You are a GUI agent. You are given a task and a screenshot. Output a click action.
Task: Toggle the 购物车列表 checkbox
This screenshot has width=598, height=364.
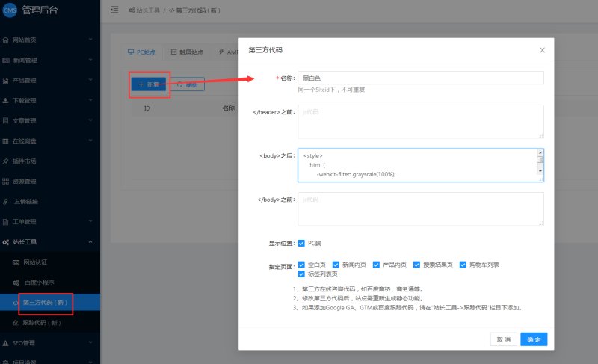pos(463,265)
